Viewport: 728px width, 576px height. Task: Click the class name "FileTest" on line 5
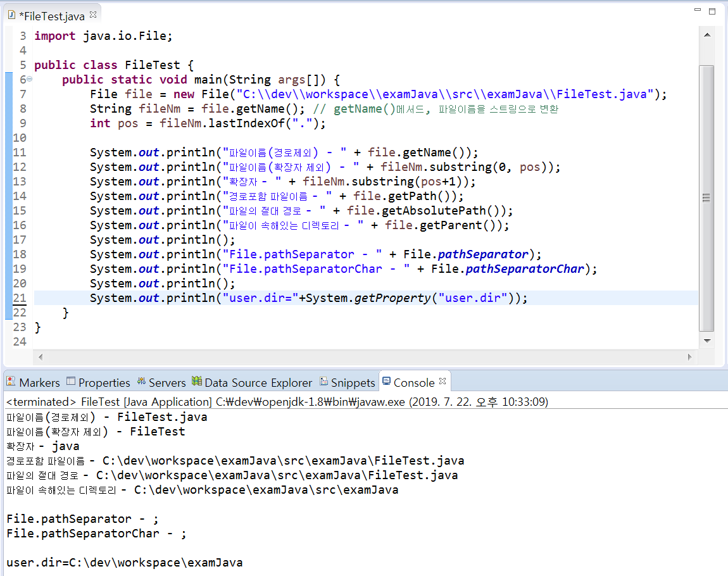point(153,65)
